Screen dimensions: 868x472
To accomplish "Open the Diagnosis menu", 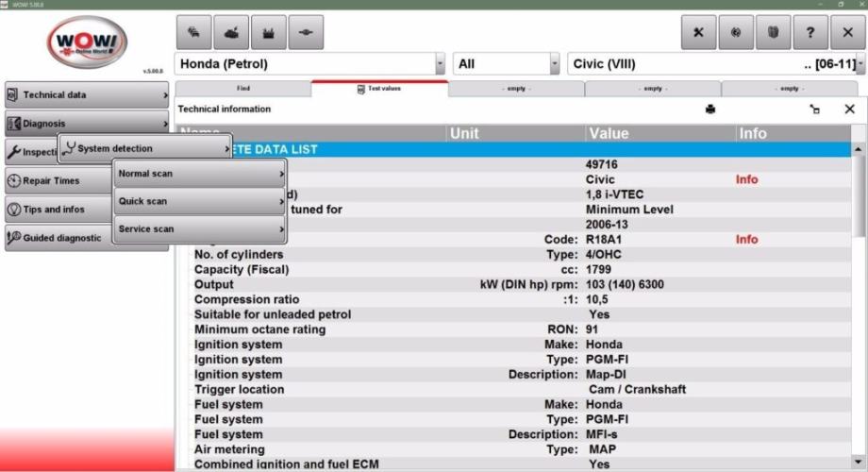I will pyautogui.click(x=87, y=124).
